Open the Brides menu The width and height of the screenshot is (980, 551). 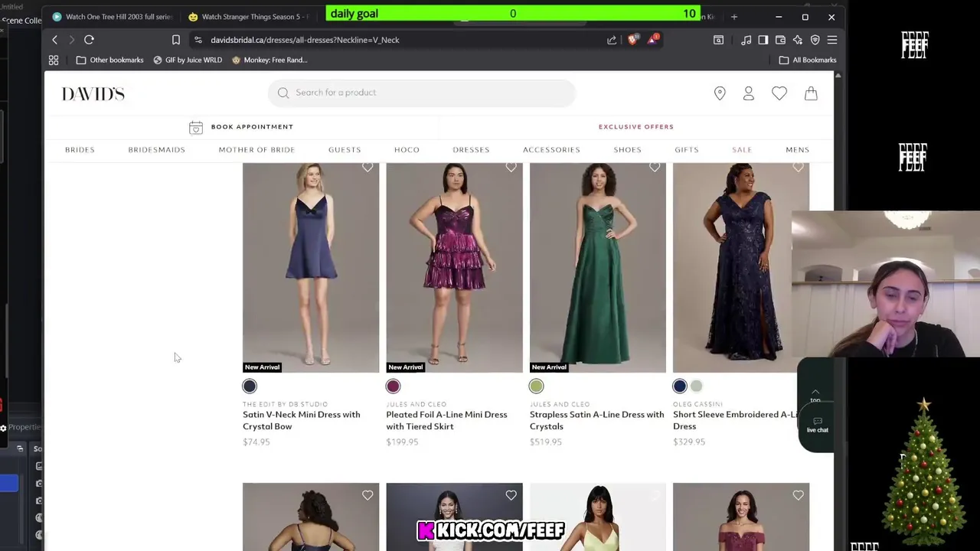[x=80, y=150]
